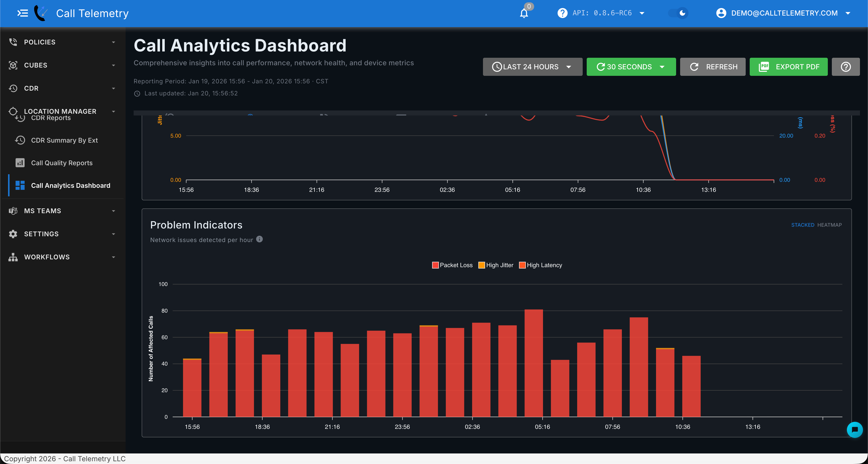The height and width of the screenshot is (464, 868).
Task: Click the Call Telemetry phone logo
Action: point(41,13)
